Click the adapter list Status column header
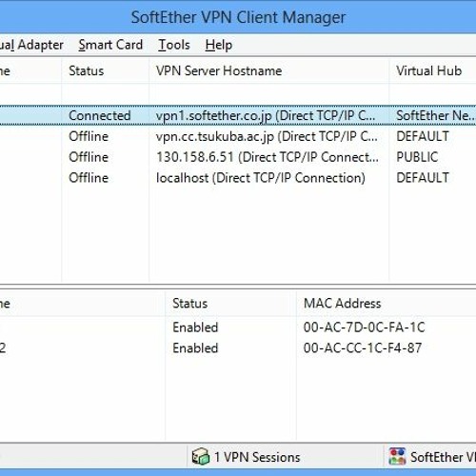This screenshot has height=476, width=476. click(230, 304)
